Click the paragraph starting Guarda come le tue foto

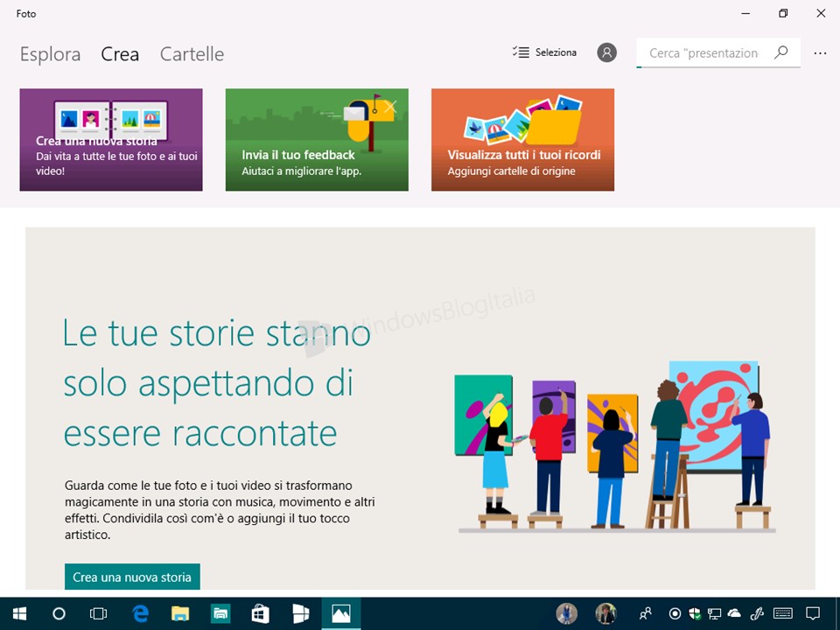pyautogui.click(x=220, y=509)
